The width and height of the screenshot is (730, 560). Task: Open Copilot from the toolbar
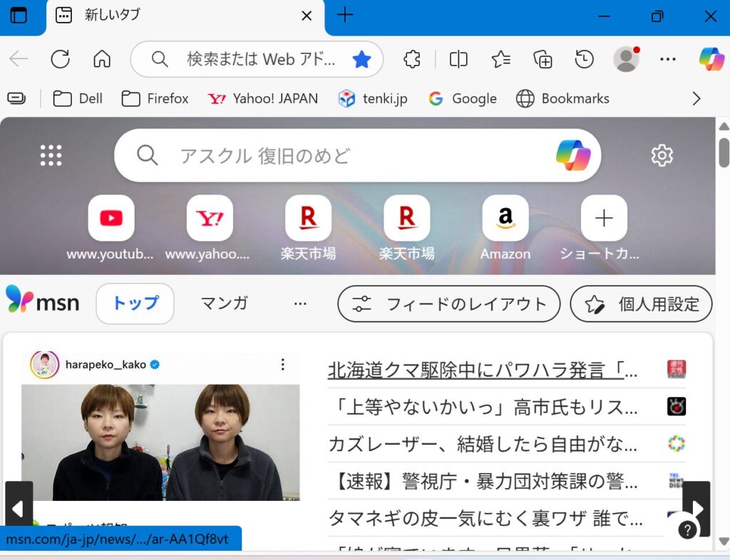pos(709,59)
